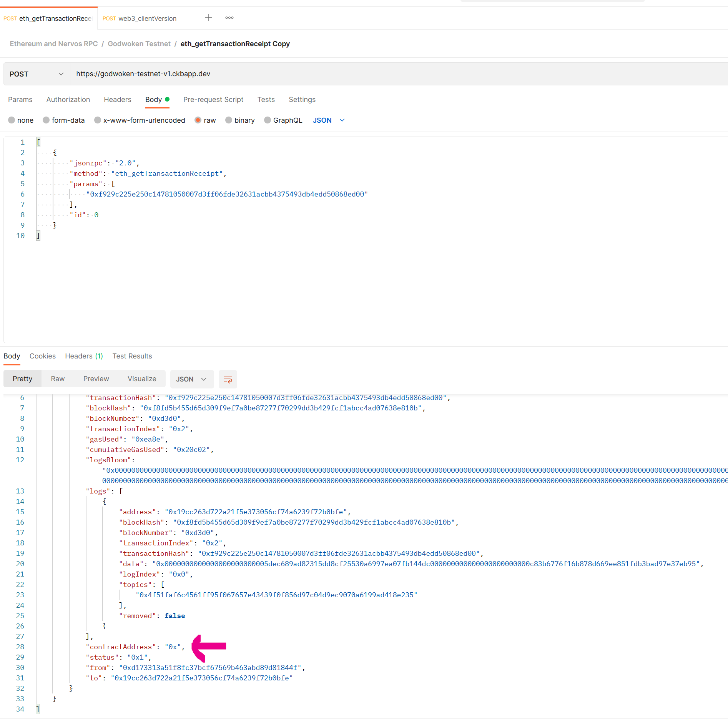The width and height of the screenshot is (728, 720).
Task: Click the Ethereum and Nervos RPC breadcrumb
Action: point(53,43)
